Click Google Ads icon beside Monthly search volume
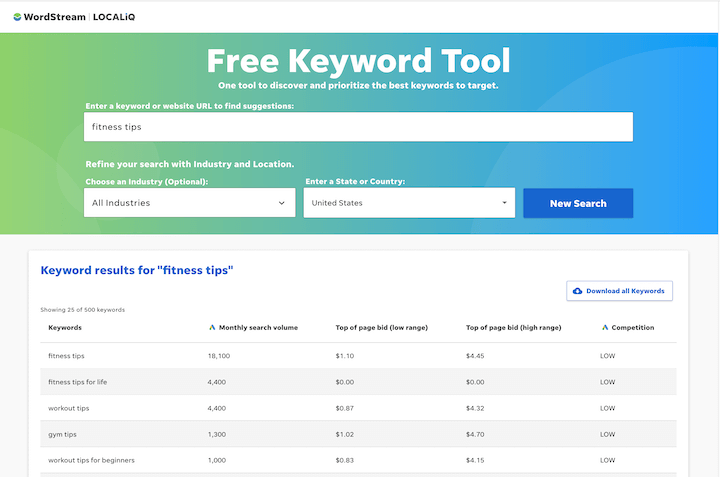This screenshot has height=477, width=720. tap(212, 327)
